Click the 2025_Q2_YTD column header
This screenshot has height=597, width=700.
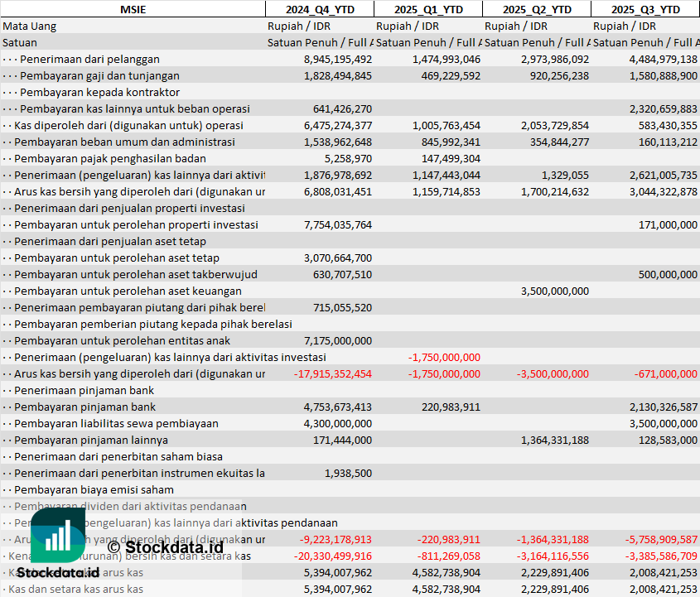[x=536, y=9]
